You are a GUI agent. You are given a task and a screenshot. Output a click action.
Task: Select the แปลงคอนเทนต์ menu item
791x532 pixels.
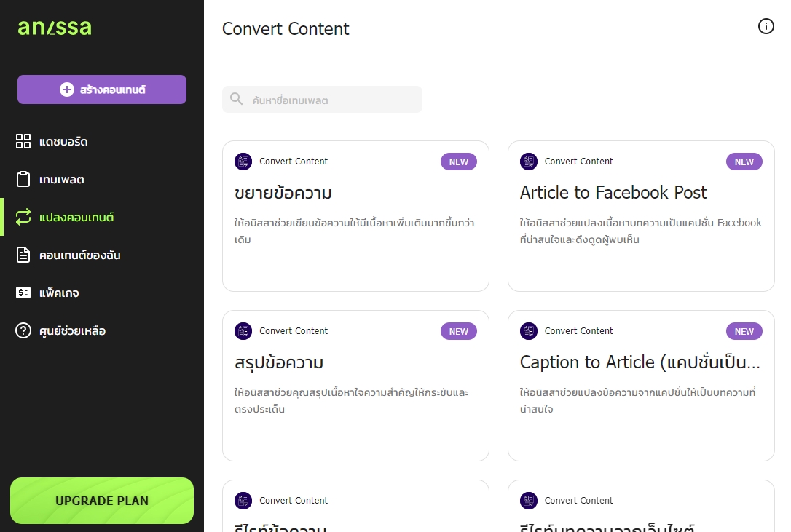[x=102, y=217]
